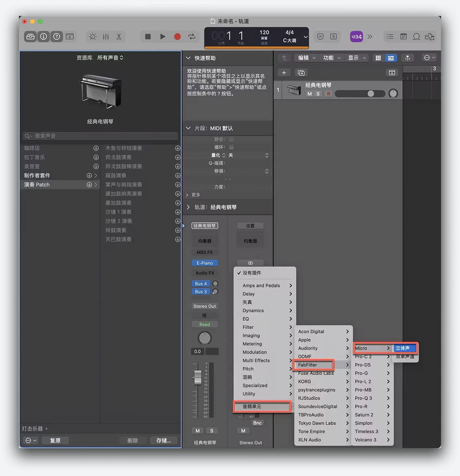Record-enable the 经典电钢琴 track
This screenshot has width=460, height=476.
point(328,94)
